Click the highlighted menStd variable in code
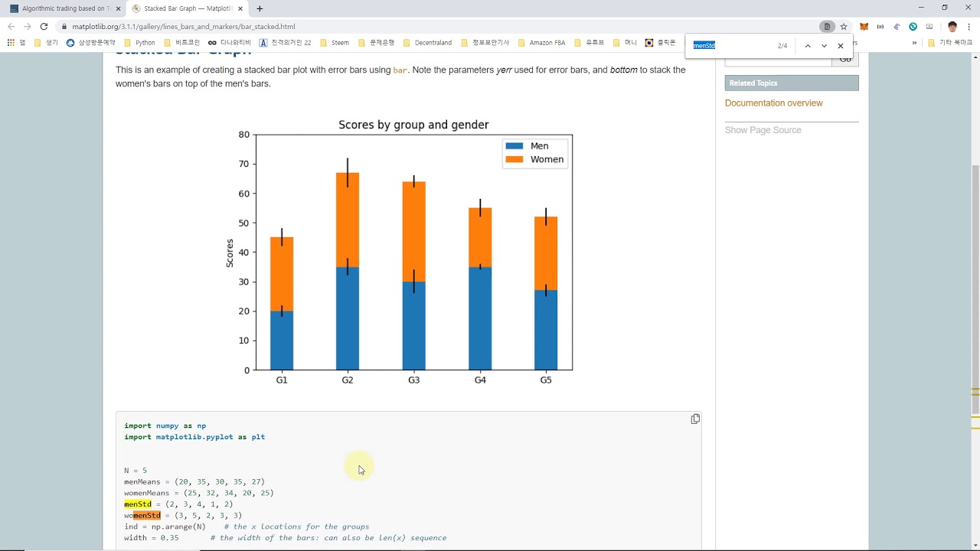 click(x=138, y=504)
